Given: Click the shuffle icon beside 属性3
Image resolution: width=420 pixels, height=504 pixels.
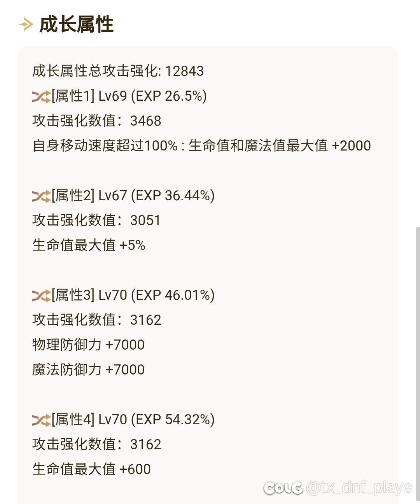Looking at the screenshot, I should point(41,295).
